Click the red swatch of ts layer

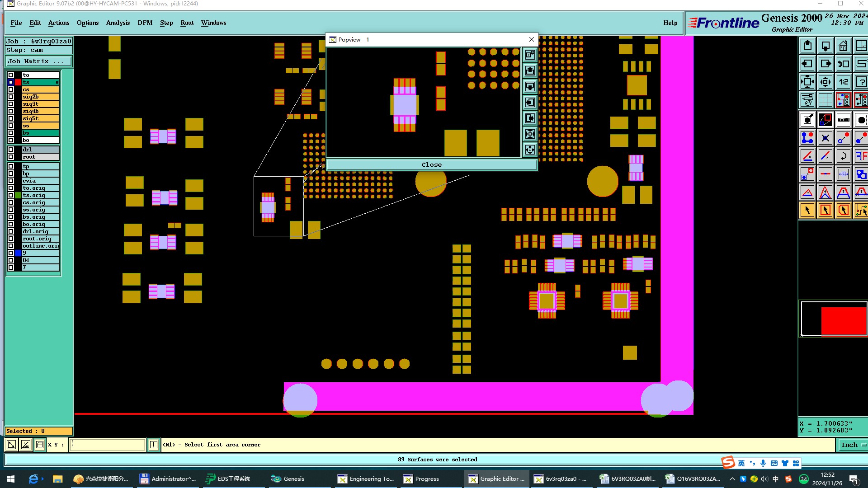pos(18,82)
